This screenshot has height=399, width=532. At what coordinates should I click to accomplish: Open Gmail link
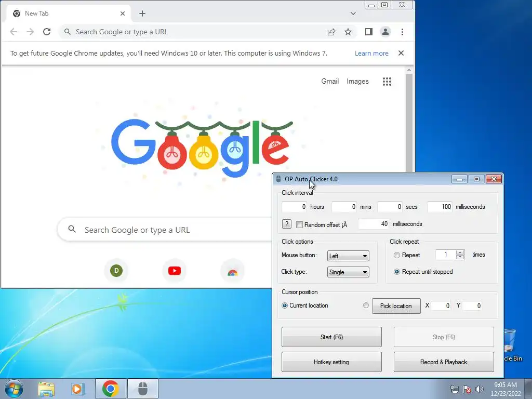[x=330, y=82]
